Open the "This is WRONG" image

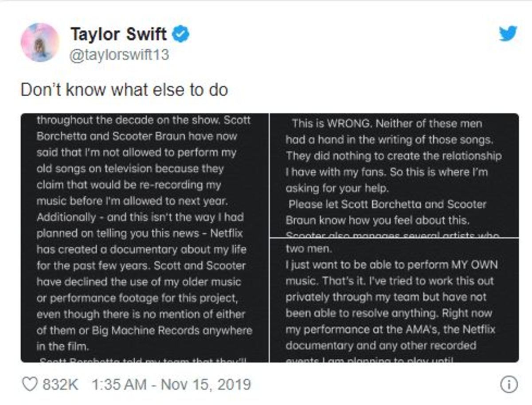pyautogui.click(x=394, y=175)
